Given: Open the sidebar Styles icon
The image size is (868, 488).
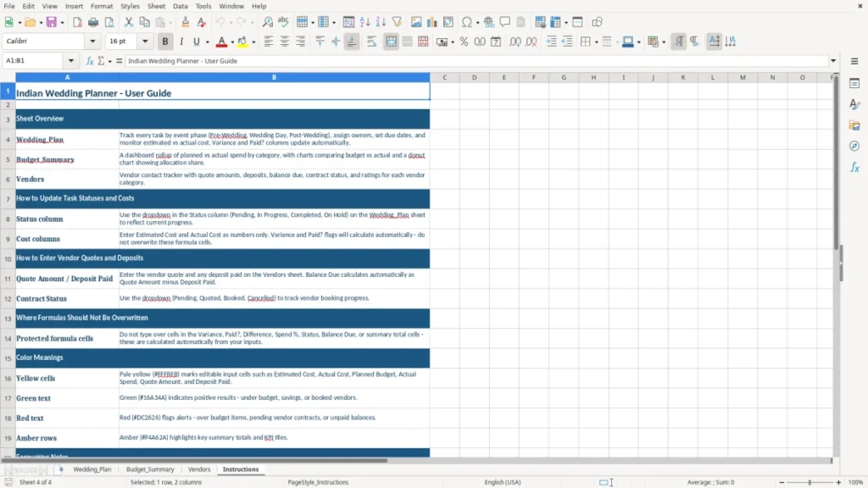Looking at the screenshot, I should (x=854, y=104).
